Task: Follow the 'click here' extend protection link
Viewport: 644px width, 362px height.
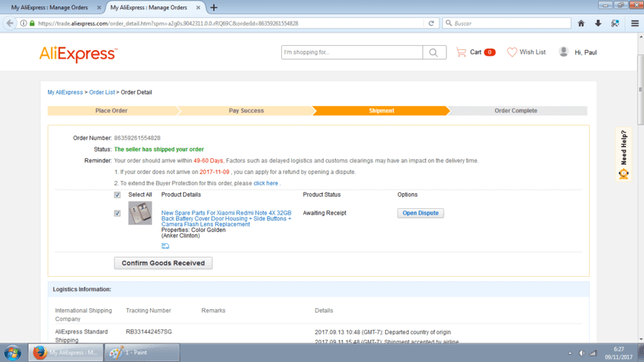Action: click(x=265, y=183)
